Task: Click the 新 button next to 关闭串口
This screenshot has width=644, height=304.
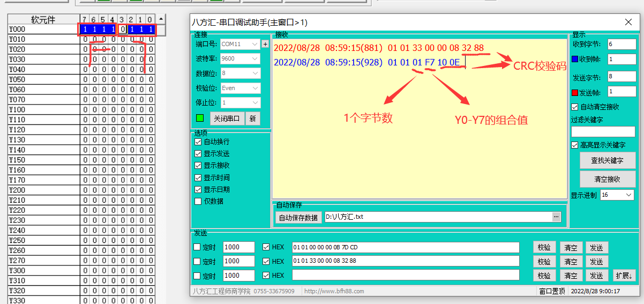Action: 252,118
